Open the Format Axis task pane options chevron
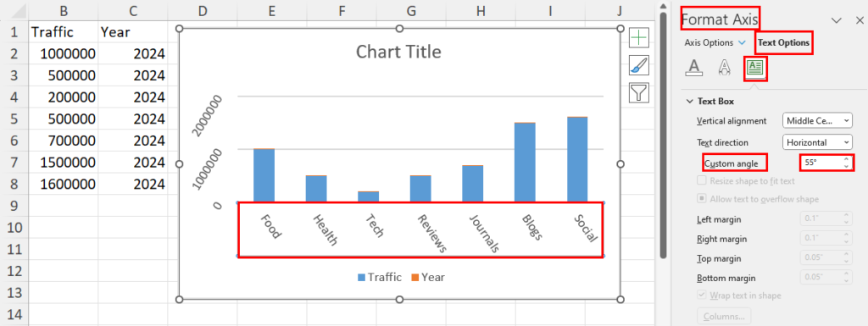Screen dimensions: 868x326 (x=837, y=20)
